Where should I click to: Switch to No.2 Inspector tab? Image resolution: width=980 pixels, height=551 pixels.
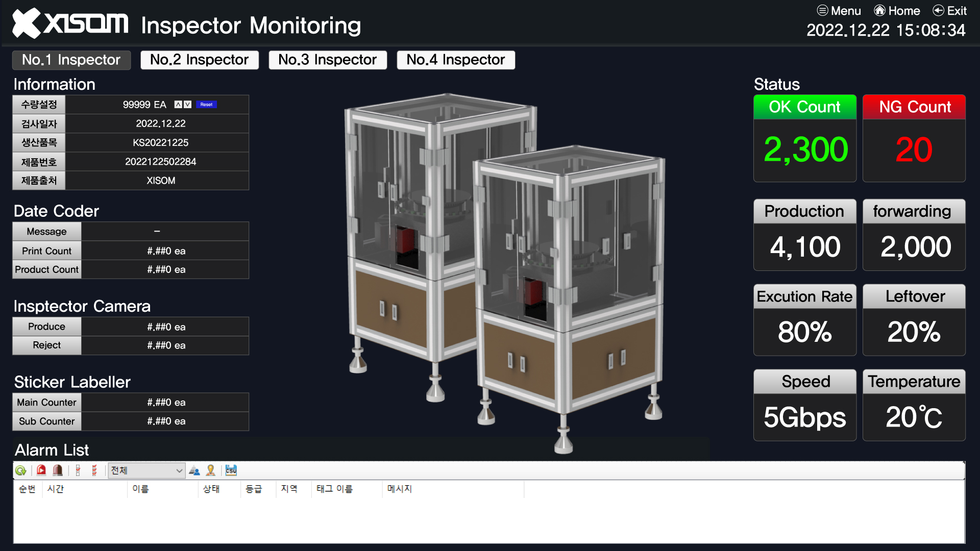click(200, 60)
